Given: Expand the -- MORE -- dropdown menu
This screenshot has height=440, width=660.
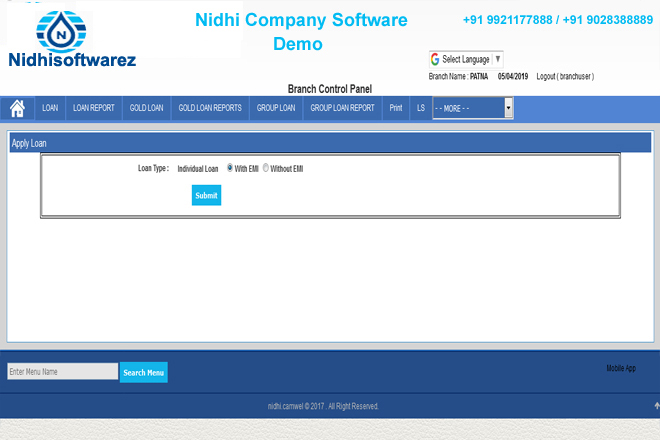Looking at the screenshot, I should coord(473,108).
